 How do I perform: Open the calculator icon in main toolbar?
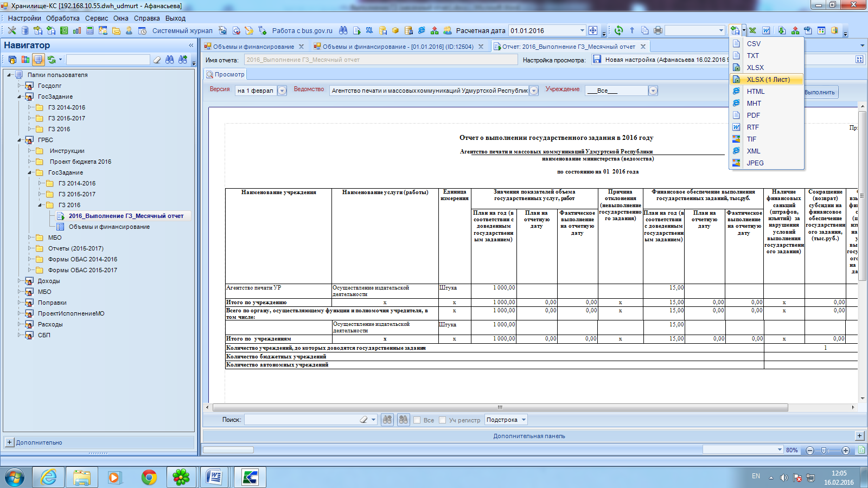90,30
